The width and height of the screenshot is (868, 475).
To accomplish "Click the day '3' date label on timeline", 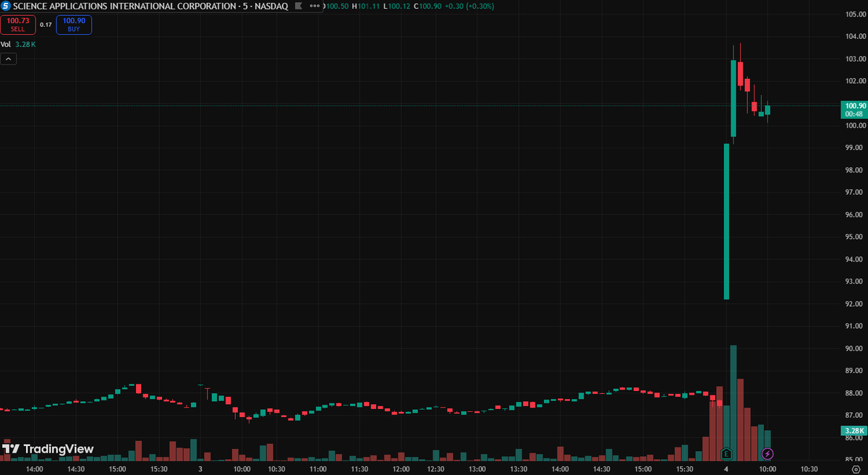I will coord(200,469).
